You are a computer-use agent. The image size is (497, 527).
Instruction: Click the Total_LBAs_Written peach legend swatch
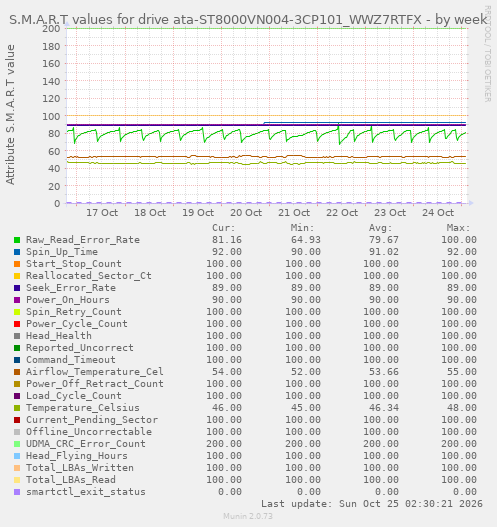point(17,468)
